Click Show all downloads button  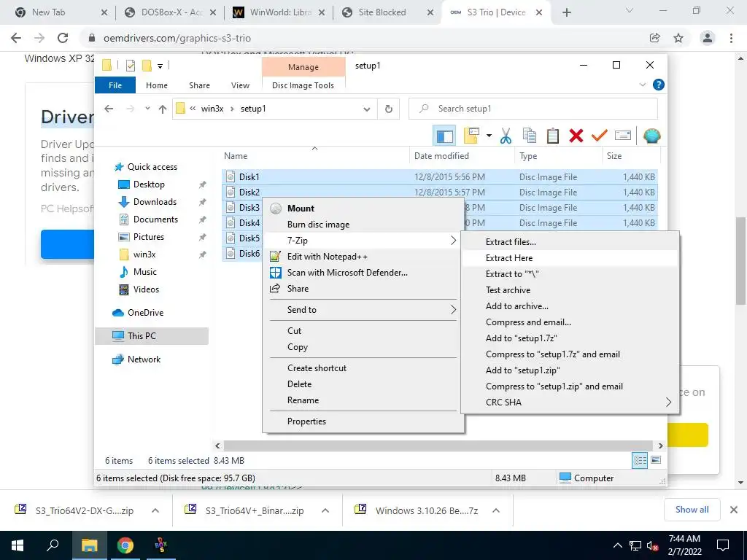click(x=692, y=510)
